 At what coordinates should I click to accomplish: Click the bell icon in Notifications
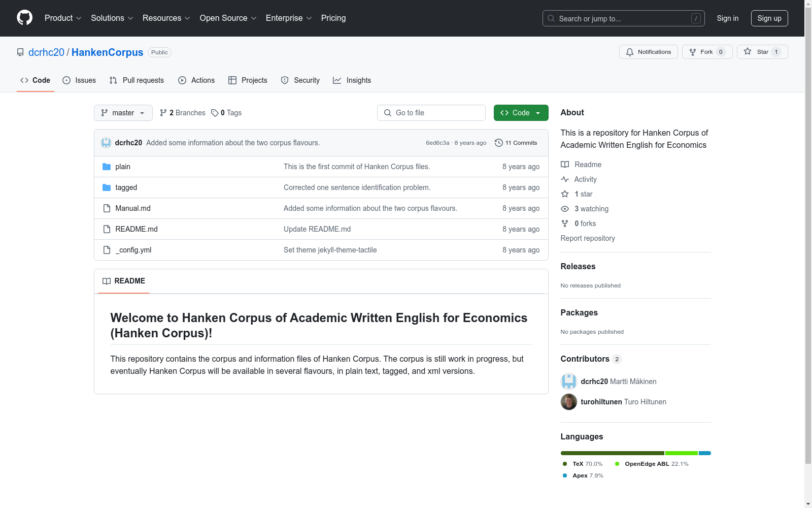[x=630, y=52]
